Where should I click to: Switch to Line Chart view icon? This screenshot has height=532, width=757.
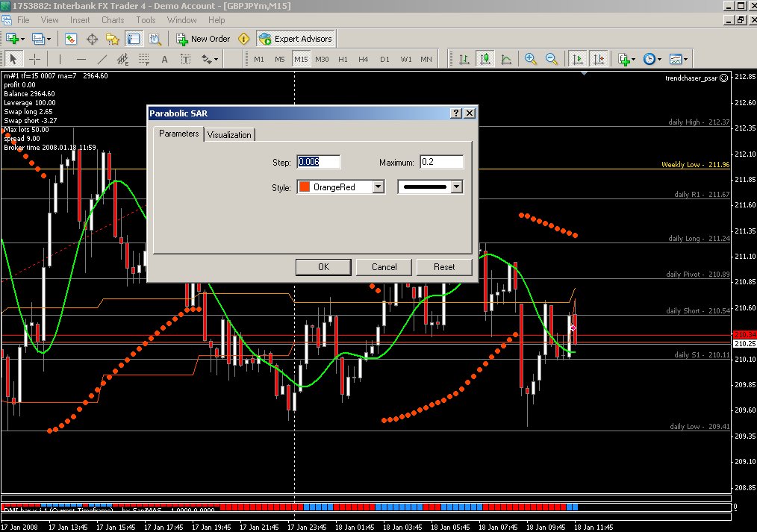(506, 60)
